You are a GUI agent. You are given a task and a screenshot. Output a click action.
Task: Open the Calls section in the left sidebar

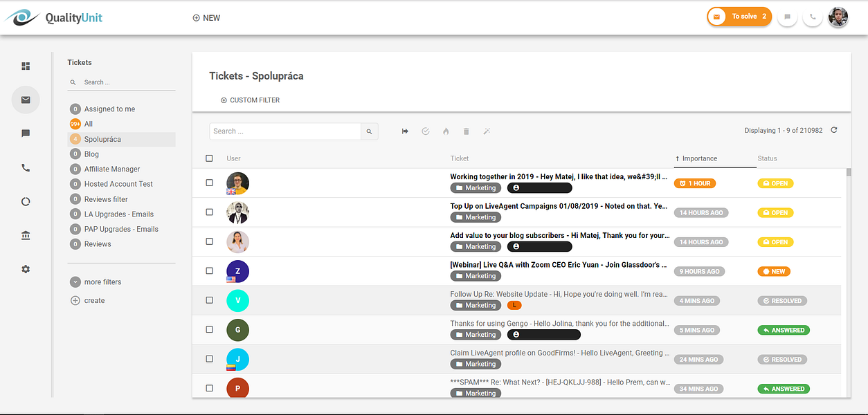point(26,167)
